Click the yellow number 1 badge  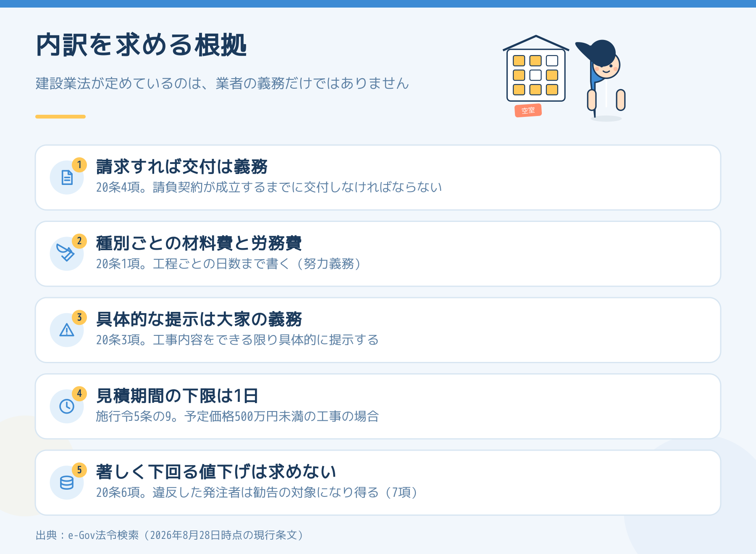click(79, 165)
